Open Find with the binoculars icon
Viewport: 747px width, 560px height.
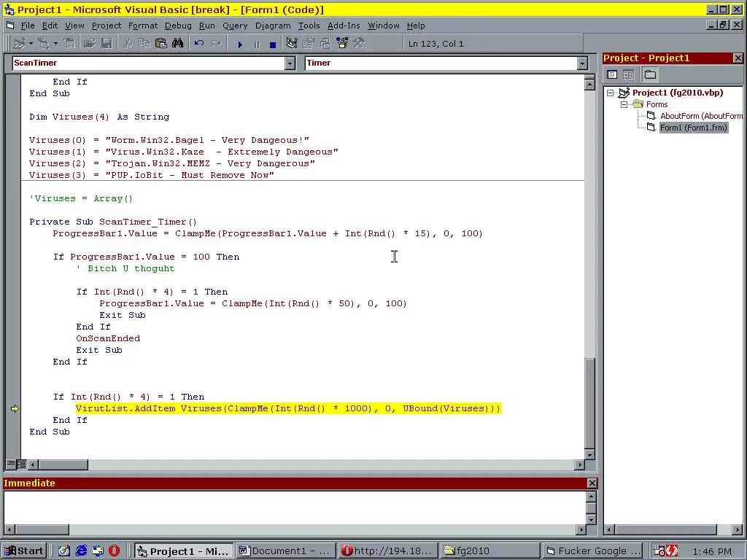click(178, 44)
